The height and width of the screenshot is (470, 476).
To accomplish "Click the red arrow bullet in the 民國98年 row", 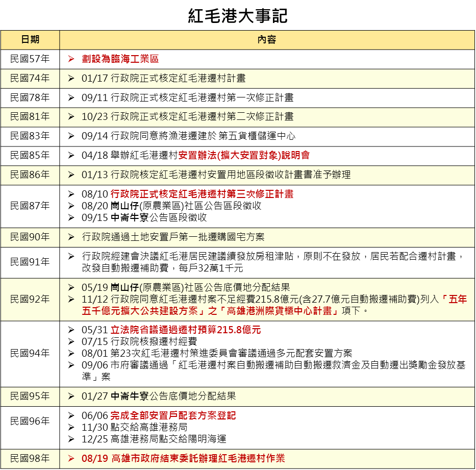I will click(71, 458).
